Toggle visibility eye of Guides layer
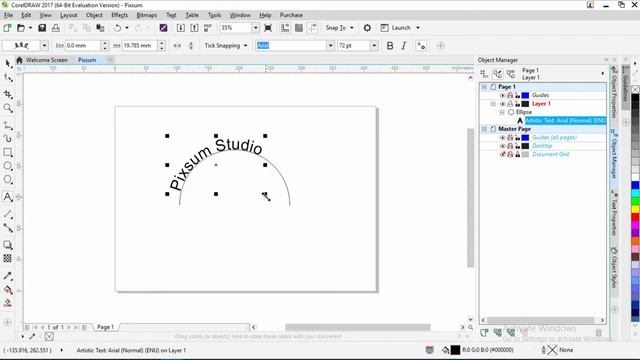This screenshot has width=640, height=360. (502, 95)
